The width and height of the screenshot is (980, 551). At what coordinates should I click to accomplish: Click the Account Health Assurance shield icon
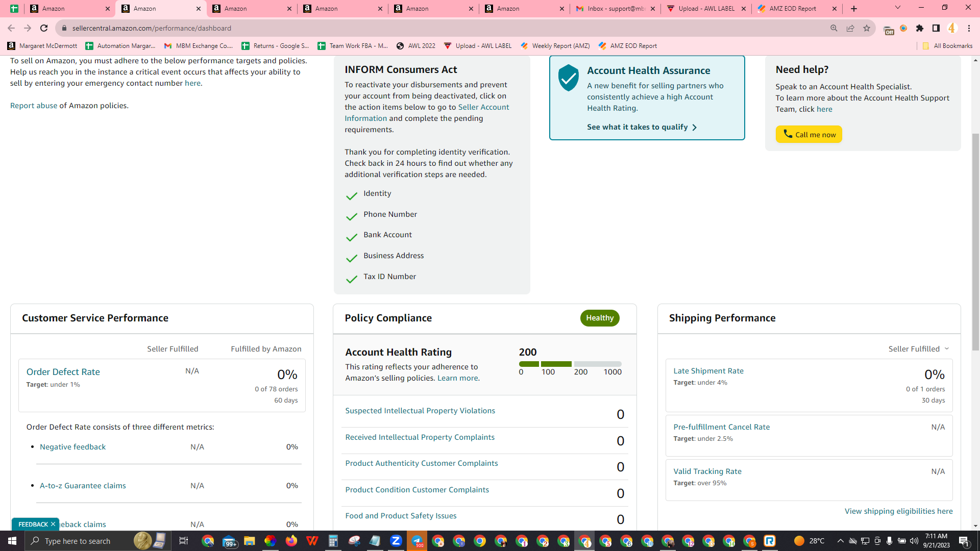[x=568, y=78]
